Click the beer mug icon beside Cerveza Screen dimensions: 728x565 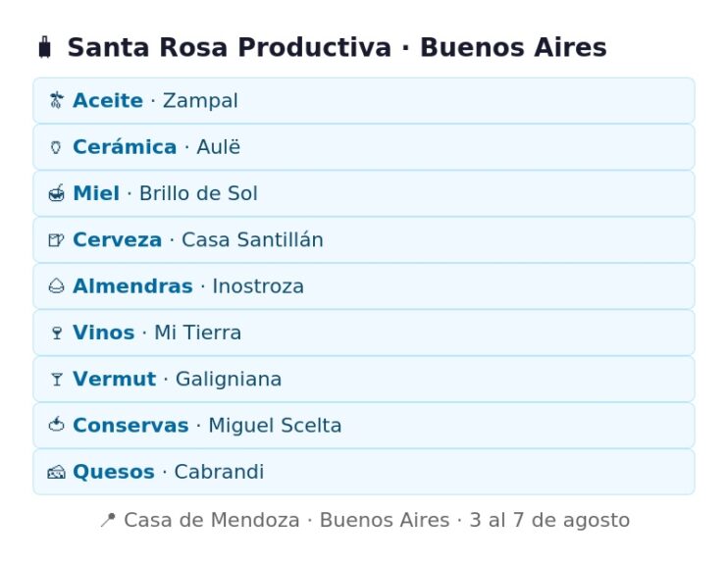point(56,240)
